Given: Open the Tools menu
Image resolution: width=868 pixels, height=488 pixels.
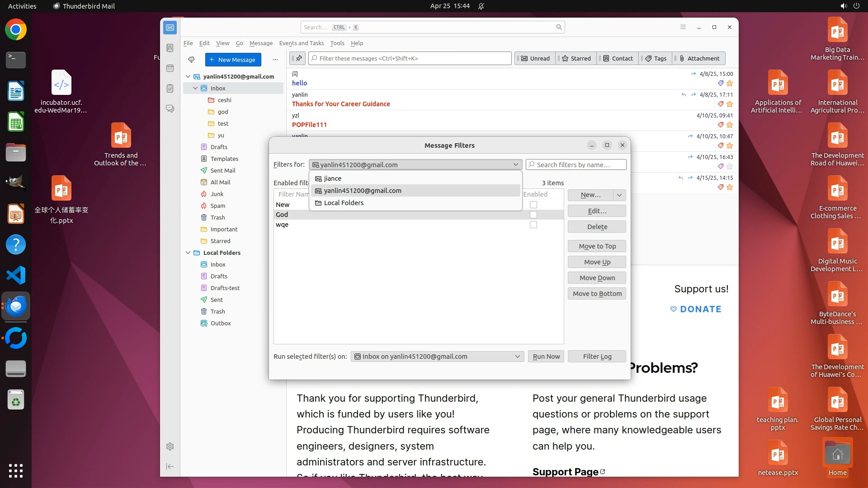Looking at the screenshot, I should pyautogui.click(x=337, y=43).
